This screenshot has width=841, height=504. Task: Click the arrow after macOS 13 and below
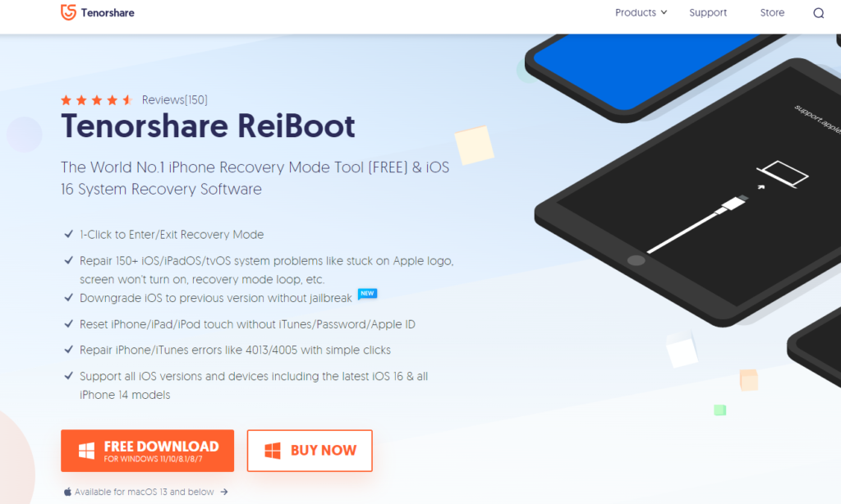point(224,492)
